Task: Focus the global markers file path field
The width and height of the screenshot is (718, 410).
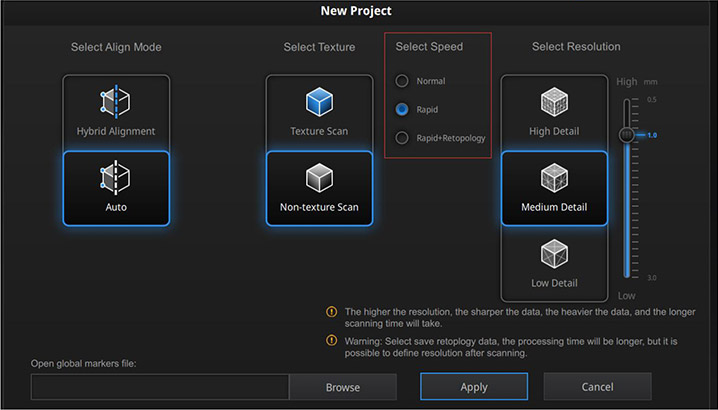Action: click(160, 387)
